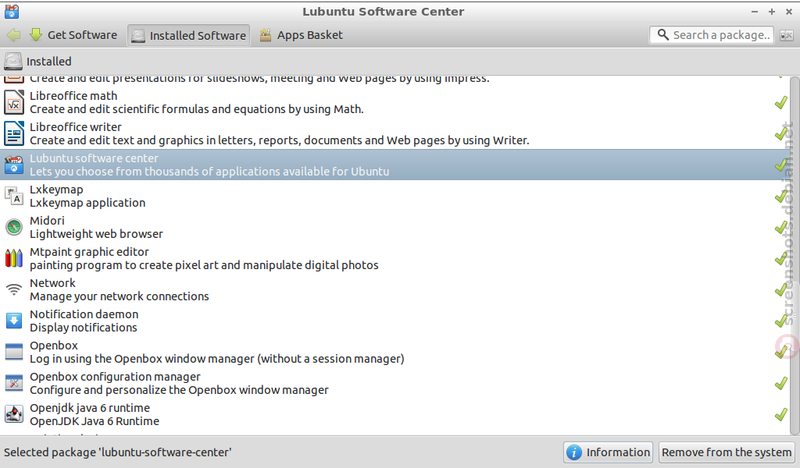Image resolution: width=800 pixels, height=468 pixels.
Task: Click the back arrow icon in toolbar
Action: (14, 35)
